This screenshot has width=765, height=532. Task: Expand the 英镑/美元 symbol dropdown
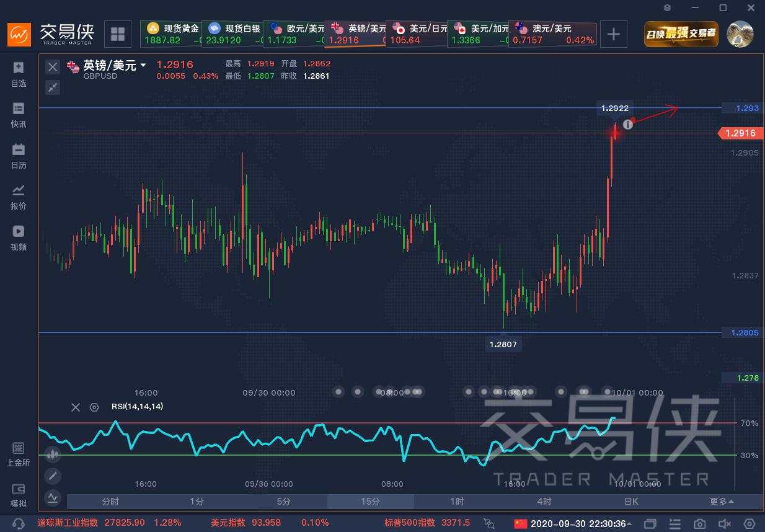[x=144, y=66]
